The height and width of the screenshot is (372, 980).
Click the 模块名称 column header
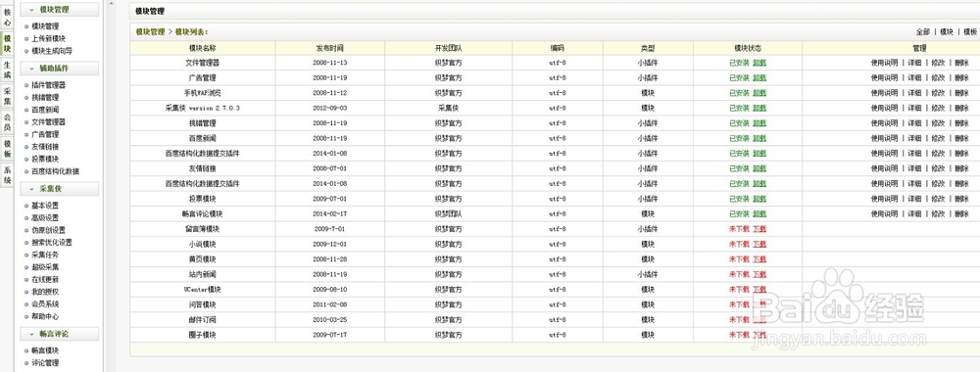point(203,48)
